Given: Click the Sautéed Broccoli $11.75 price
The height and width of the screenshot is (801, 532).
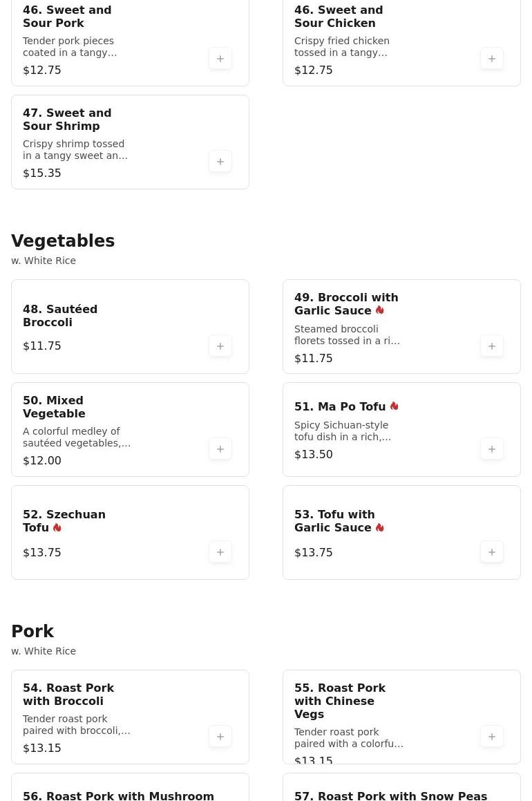Looking at the screenshot, I should 42,346.
